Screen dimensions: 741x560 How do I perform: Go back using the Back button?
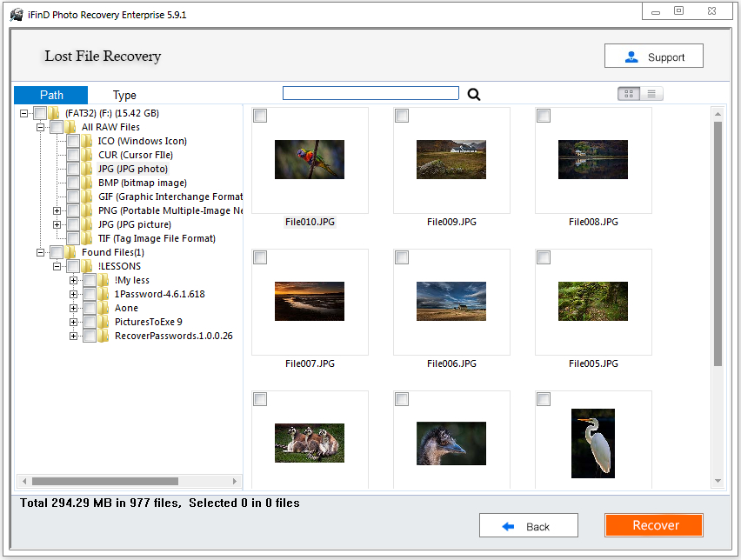click(x=528, y=524)
